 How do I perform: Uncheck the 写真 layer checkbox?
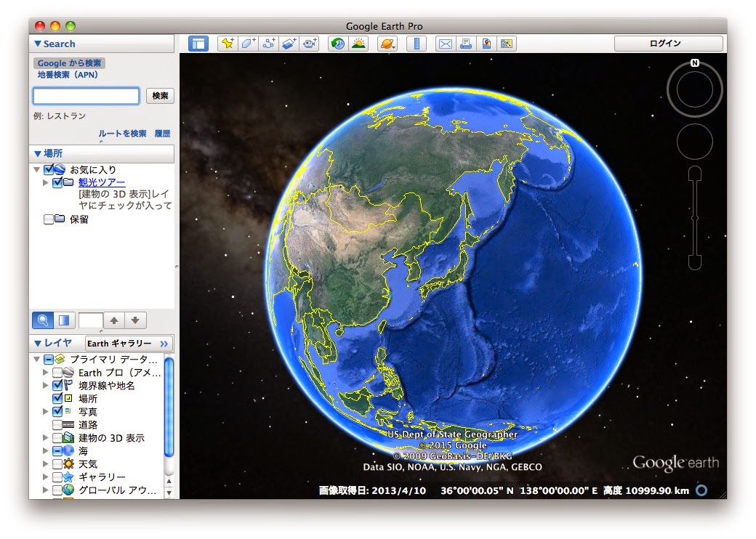point(57,411)
